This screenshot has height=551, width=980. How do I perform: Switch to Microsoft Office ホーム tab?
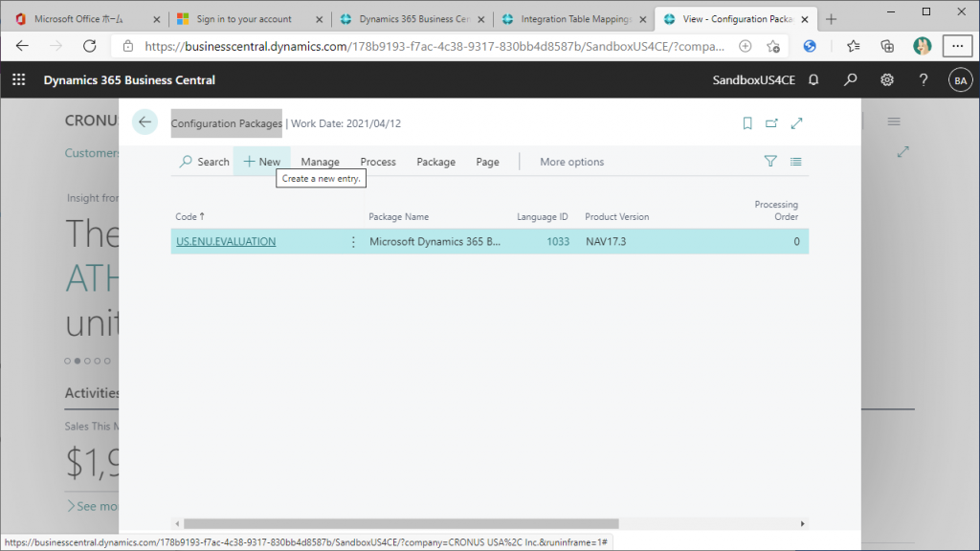[x=78, y=19]
